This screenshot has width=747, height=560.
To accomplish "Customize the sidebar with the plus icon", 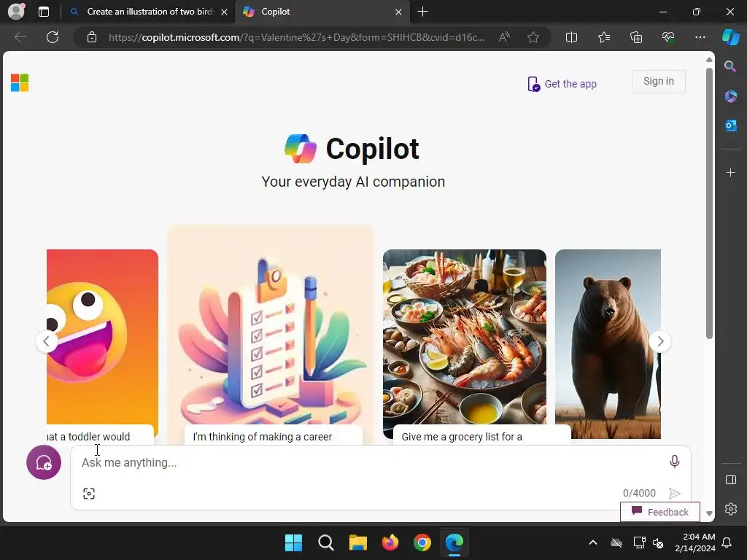I will (730, 172).
